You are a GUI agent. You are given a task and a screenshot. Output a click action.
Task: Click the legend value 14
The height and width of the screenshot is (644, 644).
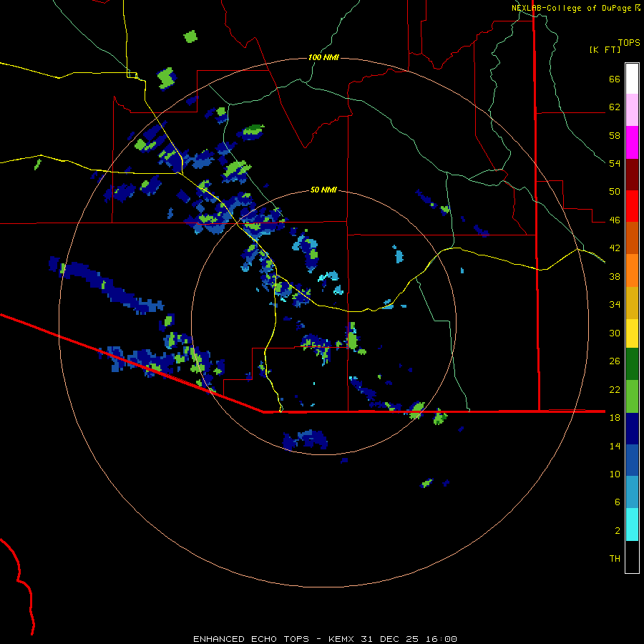tap(615, 446)
